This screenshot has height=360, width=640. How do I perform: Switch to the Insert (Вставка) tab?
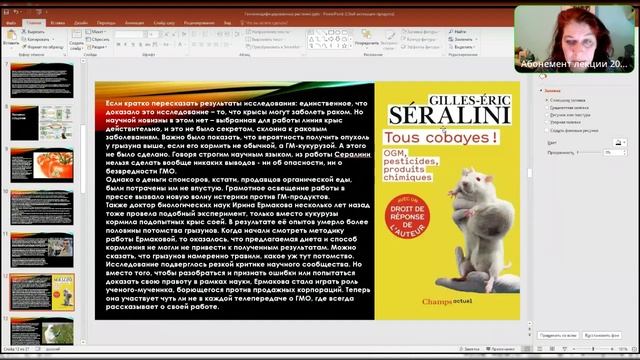click(58, 23)
